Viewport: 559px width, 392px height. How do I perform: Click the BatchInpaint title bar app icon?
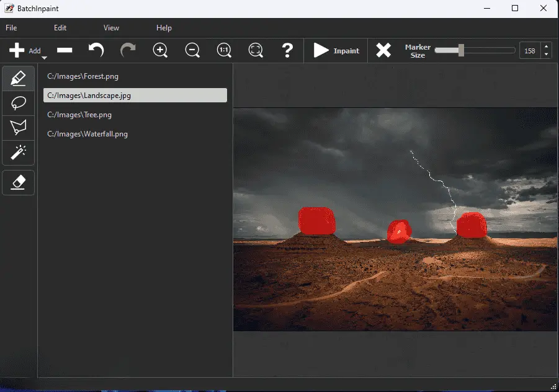click(9, 8)
